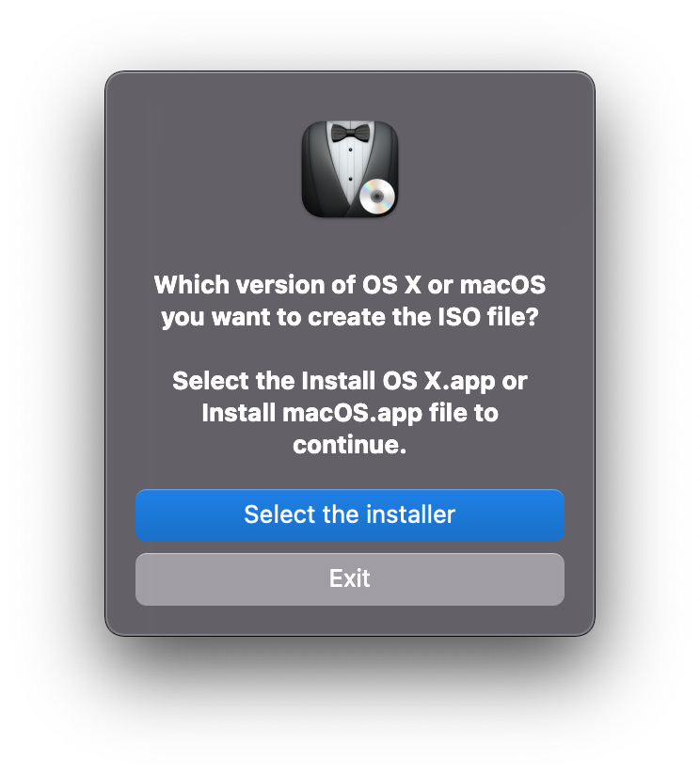Click the line "Select the Install OS X.app or"
Viewport: 700px width, 775px height.
click(x=350, y=381)
